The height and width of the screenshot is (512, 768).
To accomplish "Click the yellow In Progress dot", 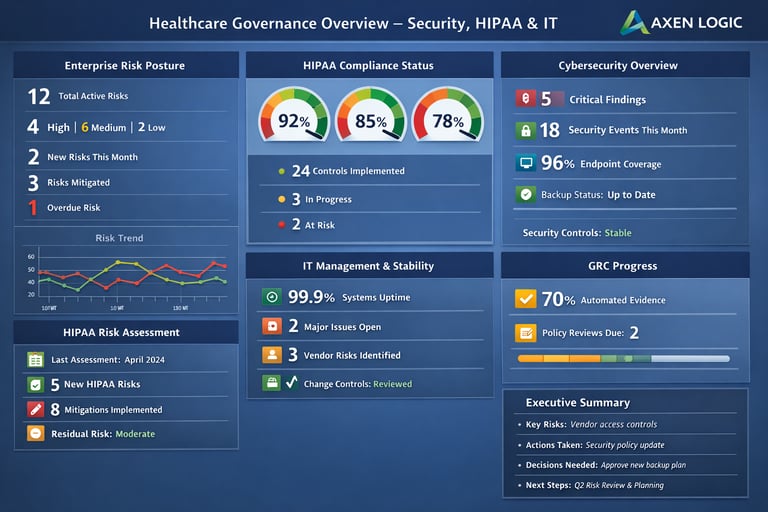I will point(282,199).
